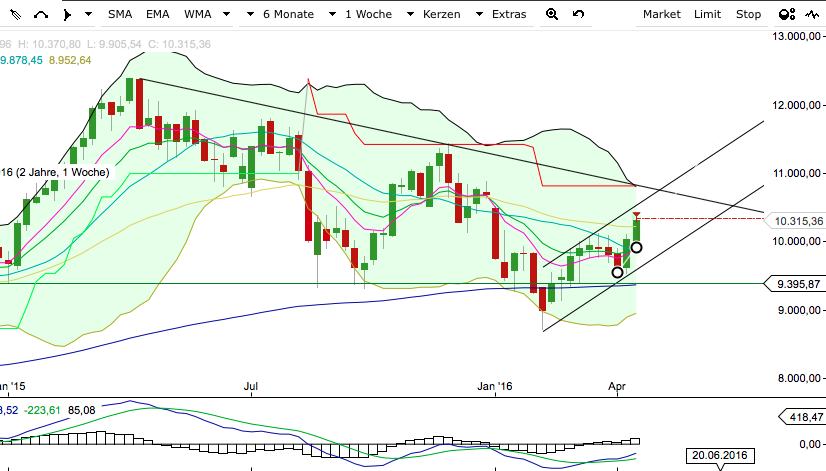Screen dimensions: 826x471
Task: Select the Market order type
Action: [662, 14]
